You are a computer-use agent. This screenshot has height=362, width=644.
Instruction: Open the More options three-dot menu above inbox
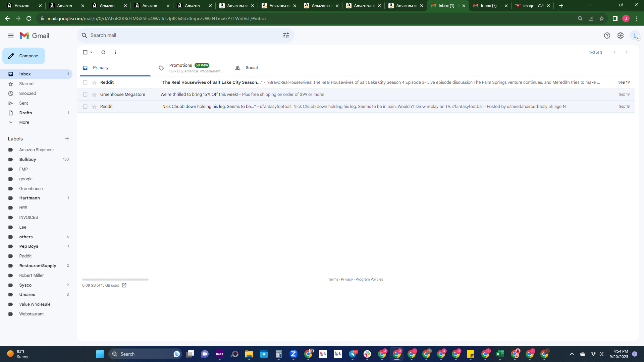[115, 52]
